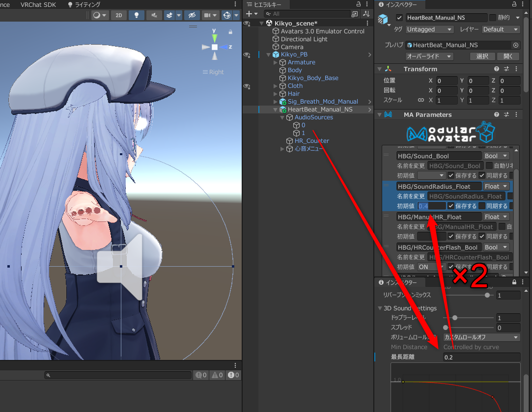Screen dimensions: 532x412
Task: Open Transform preset sliders icon
Action: click(x=506, y=69)
